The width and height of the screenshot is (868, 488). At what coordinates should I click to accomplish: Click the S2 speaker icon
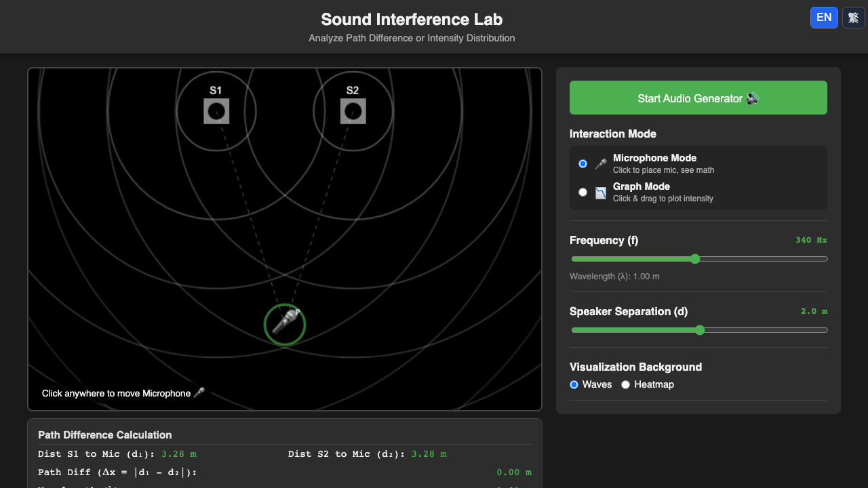point(353,111)
